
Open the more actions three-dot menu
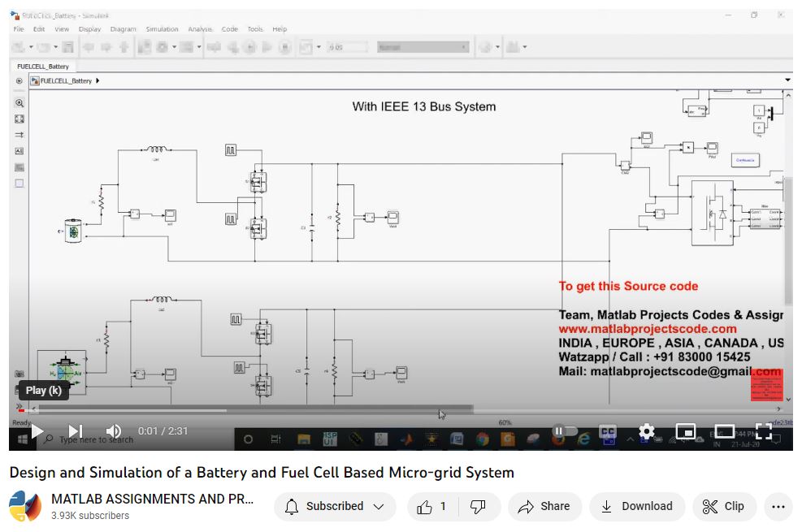click(778, 507)
